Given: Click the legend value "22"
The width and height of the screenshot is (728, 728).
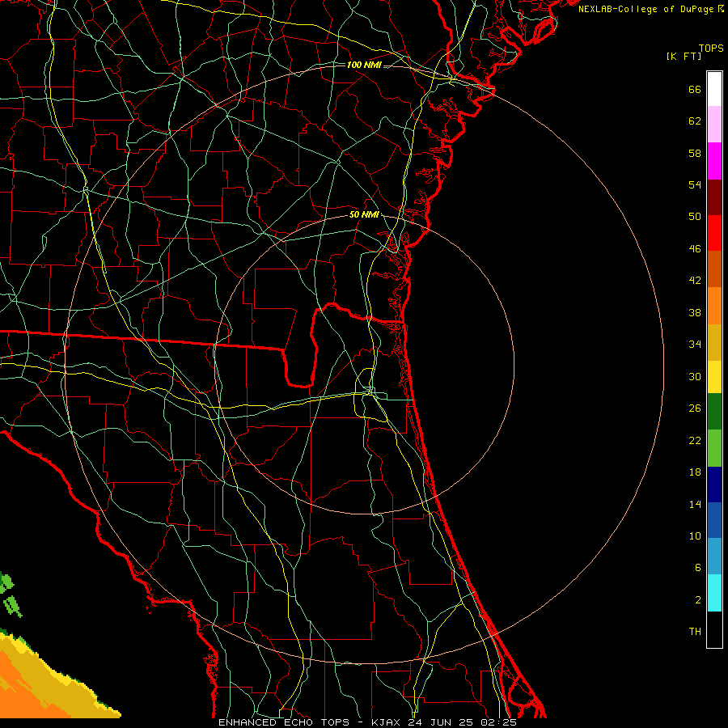Looking at the screenshot, I should (x=695, y=441).
